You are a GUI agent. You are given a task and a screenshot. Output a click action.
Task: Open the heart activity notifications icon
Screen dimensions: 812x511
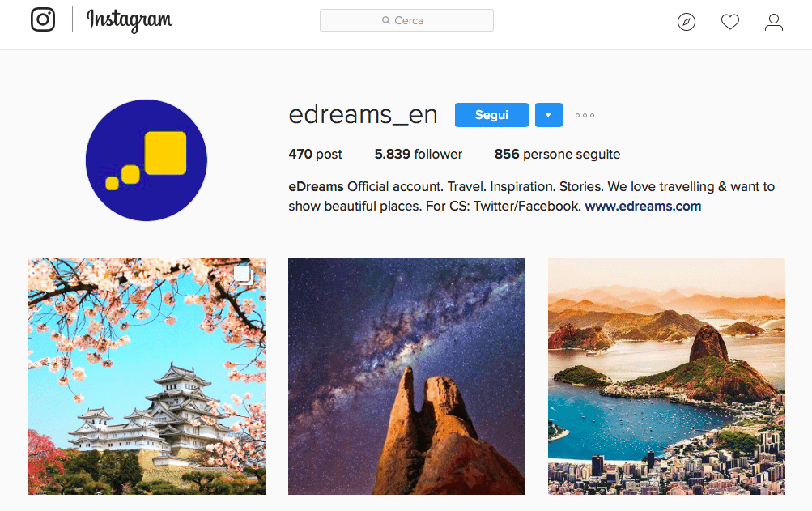tap(730, 22)
